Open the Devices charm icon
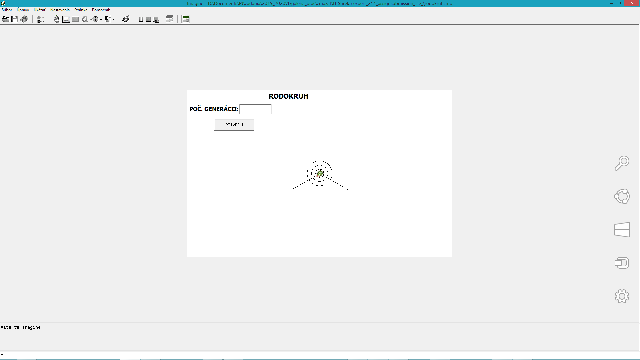 click(x=622, y=262)
